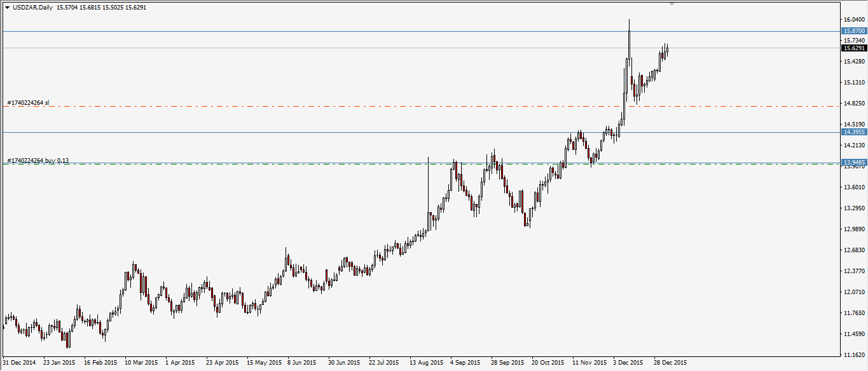
Task: Click the 14.8250 price scale value
Action: 854,104
